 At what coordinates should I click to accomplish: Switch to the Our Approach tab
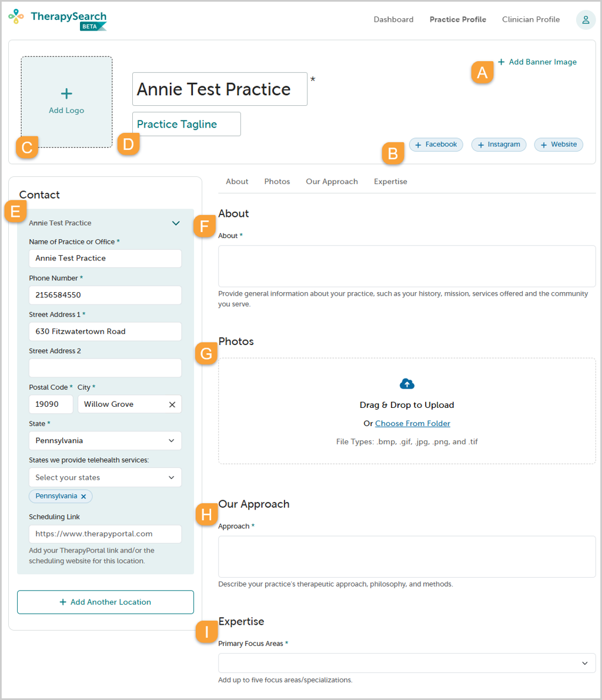(x=332, y=182)
